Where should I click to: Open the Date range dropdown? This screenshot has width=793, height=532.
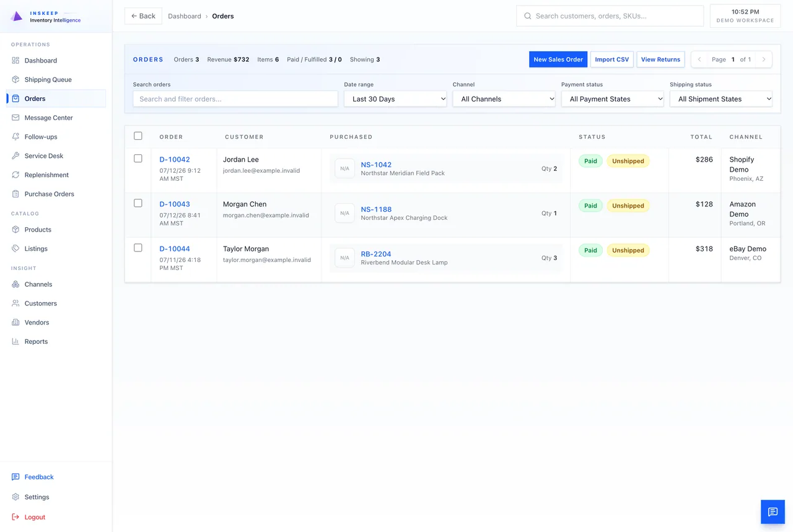coord(395,99)
